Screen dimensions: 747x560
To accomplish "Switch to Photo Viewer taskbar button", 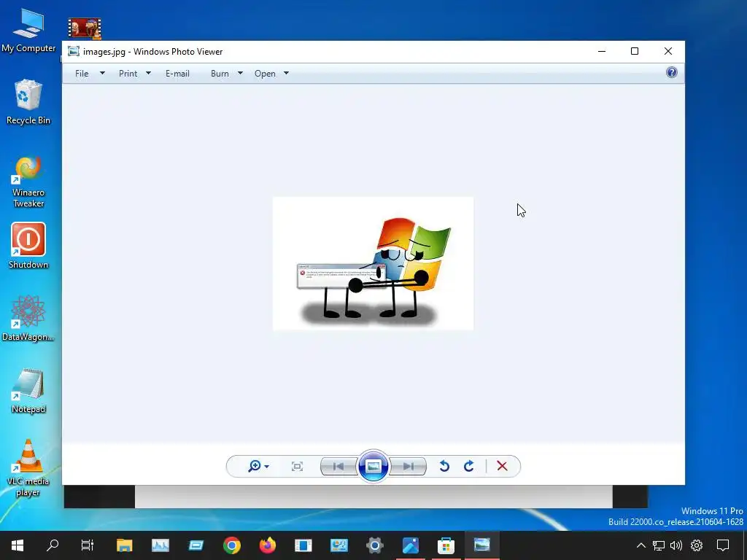I will pyautogui.click(x=481, y=545).
